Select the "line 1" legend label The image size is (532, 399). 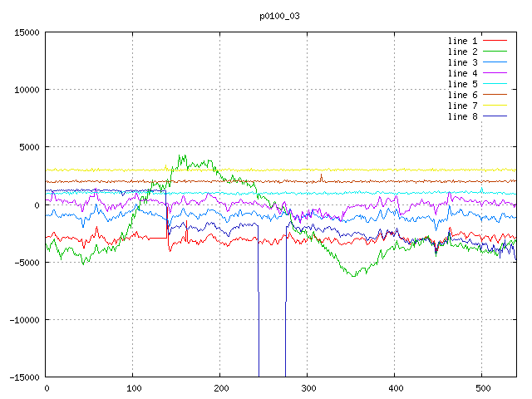point(462,41)
